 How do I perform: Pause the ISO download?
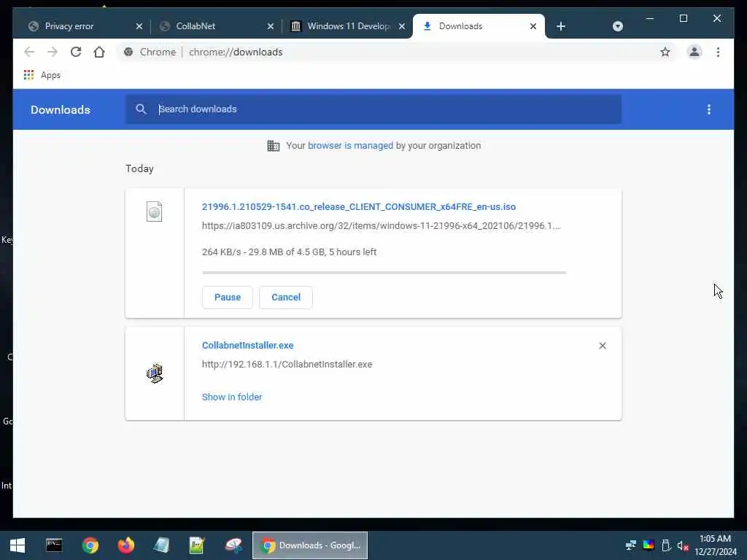point(228,297)
